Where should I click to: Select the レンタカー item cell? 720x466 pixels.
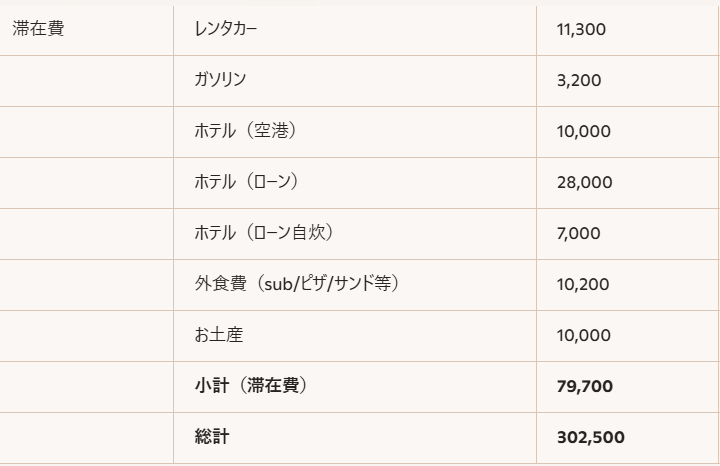226,29
